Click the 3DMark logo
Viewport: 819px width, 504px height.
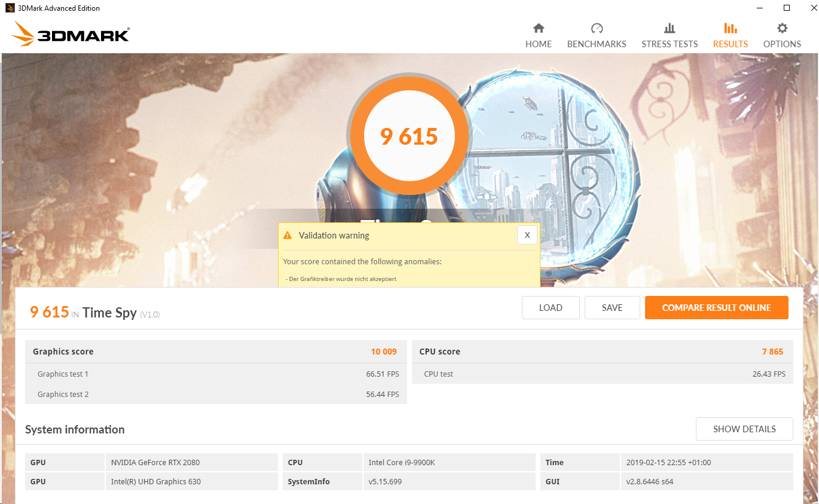point(70,34)
